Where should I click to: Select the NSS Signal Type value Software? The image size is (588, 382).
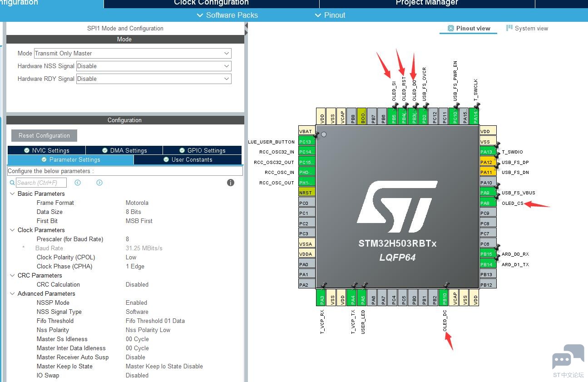137,312
